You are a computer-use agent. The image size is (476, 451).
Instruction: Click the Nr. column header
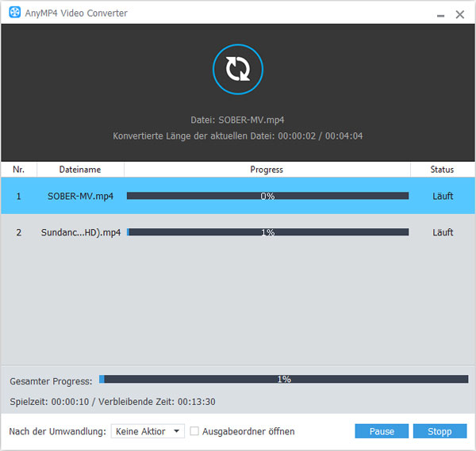tap(18, 170)
